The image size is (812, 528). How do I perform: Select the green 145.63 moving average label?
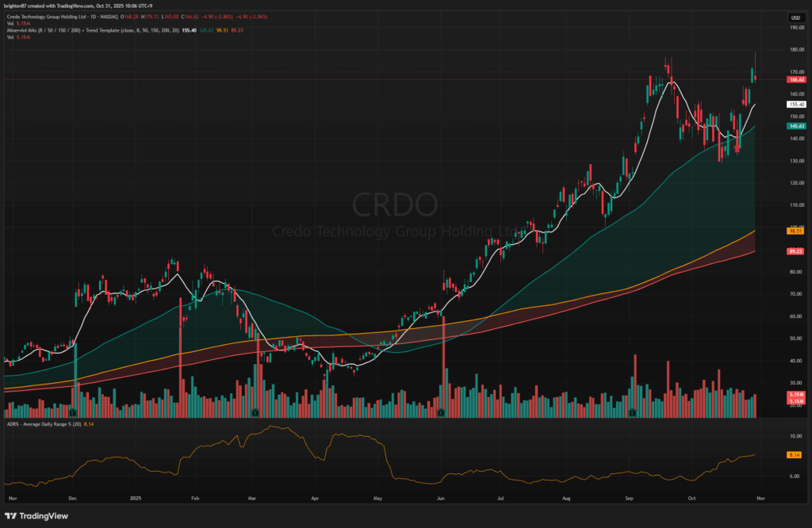tap(796, 126)
